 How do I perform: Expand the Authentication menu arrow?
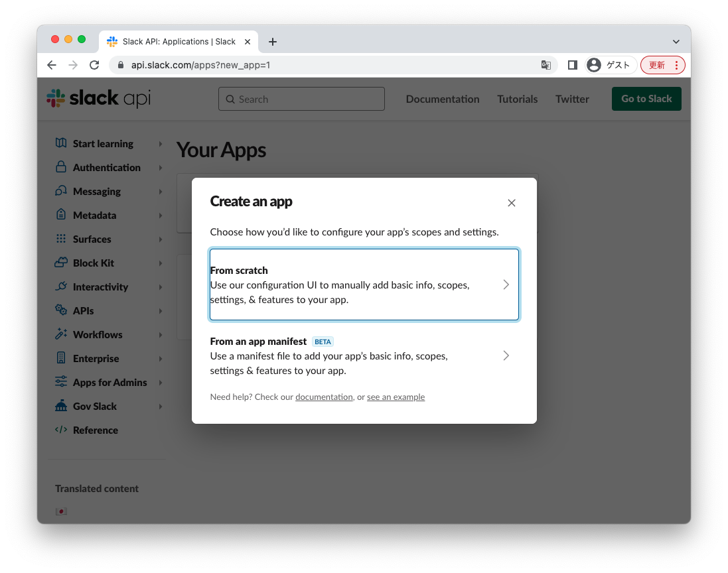tap(160, 168)
